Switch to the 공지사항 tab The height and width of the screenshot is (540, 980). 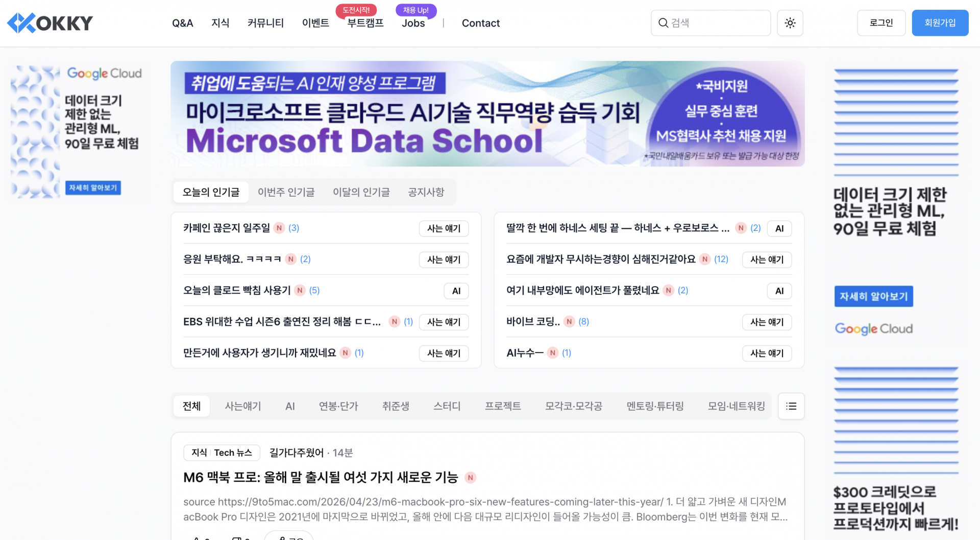click(x=426, y=192)
